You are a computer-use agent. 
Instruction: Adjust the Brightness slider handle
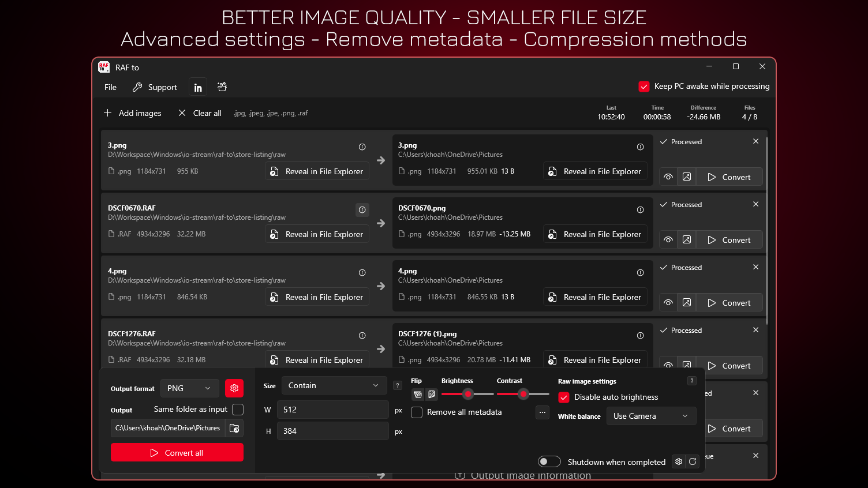[x=468, y=394]
